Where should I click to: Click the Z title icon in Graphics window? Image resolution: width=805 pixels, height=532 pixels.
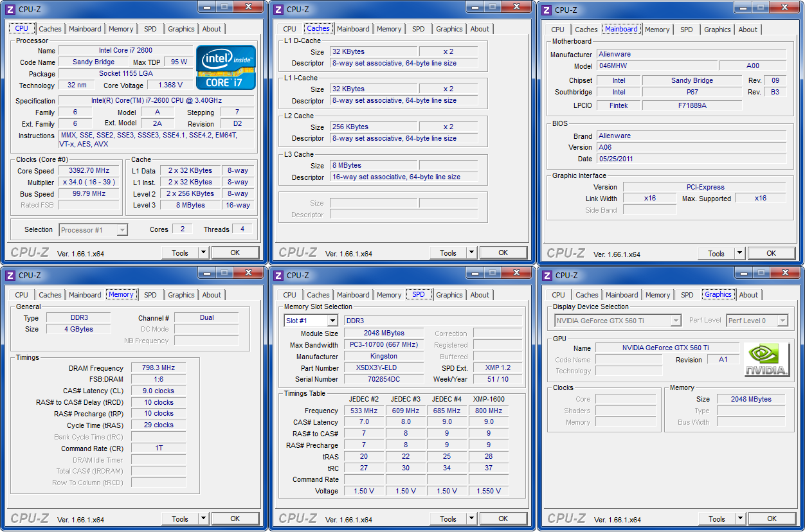click(547, 275)
